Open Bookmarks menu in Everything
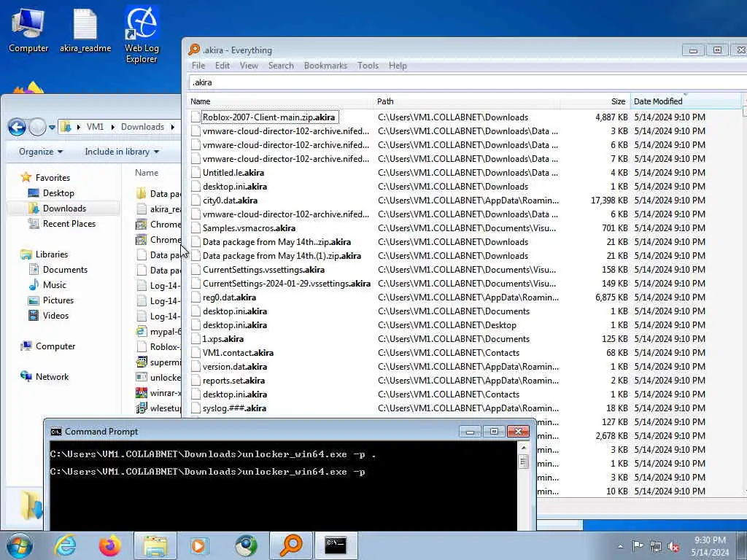Viewport: 747px width, 560px height. pos(325,66)
